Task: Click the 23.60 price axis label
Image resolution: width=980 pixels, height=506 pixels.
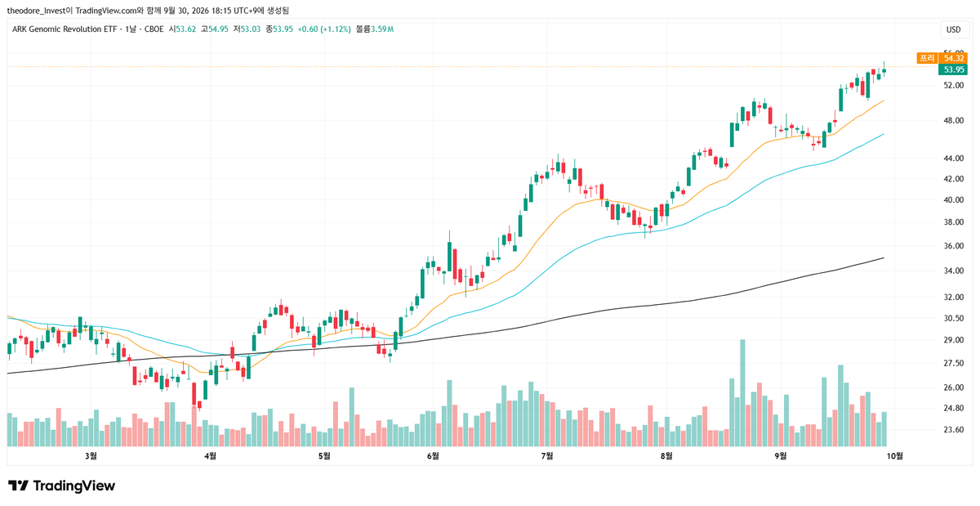Action: coord(953,430)
